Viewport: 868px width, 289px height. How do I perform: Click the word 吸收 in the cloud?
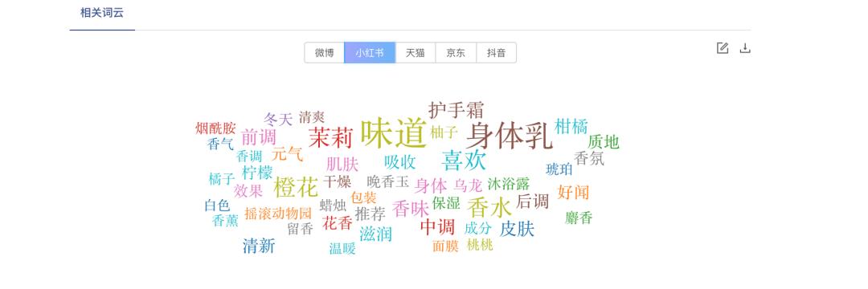[x=399, y=162]
